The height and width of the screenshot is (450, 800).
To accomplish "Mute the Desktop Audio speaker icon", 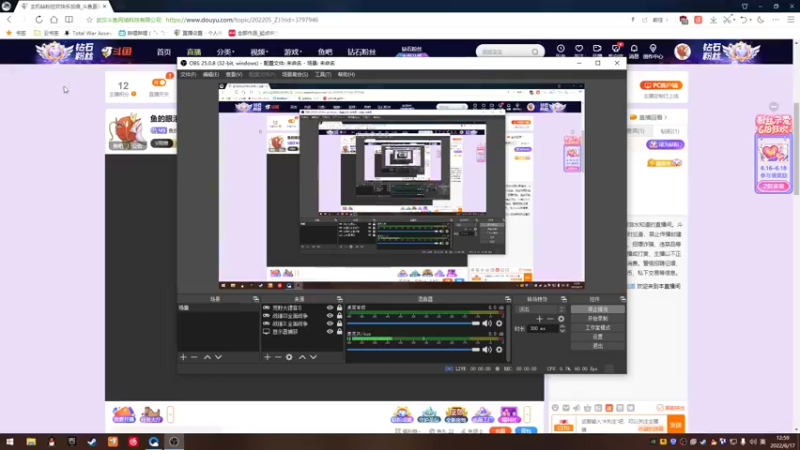I will 487,323.
